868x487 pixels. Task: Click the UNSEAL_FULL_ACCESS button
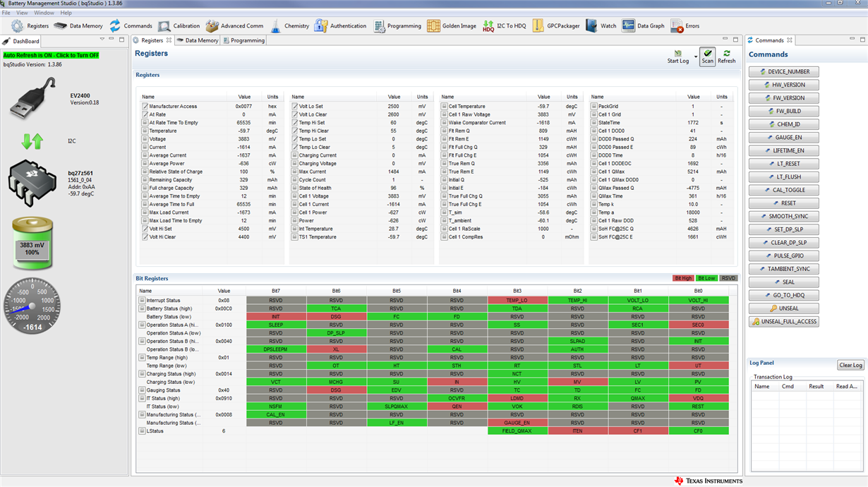click(x=783, y=321)
